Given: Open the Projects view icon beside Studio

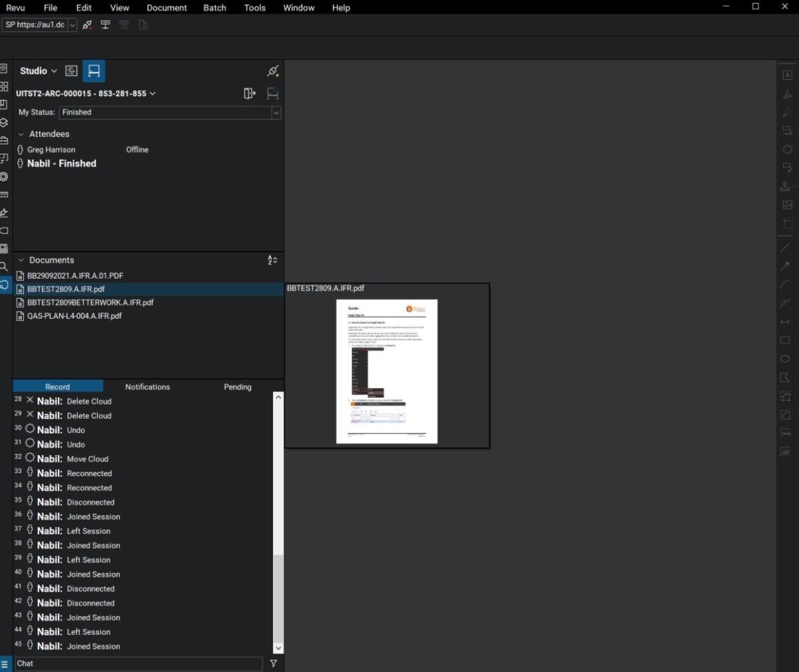Looking at the screenshot, I should click(71, 71).
